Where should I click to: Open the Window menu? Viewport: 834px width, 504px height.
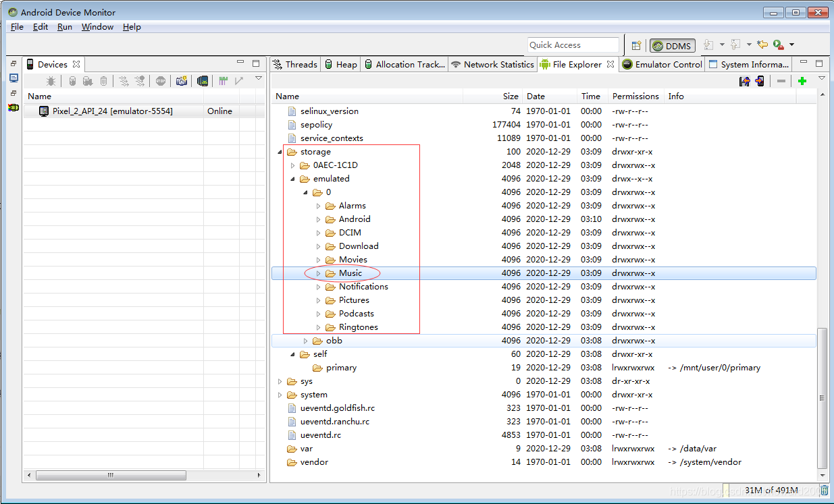[98, 27]
